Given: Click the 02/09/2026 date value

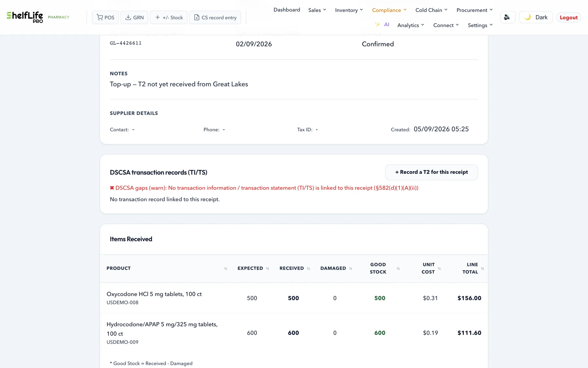Looking at the screenshot, I should coord(254,44).
